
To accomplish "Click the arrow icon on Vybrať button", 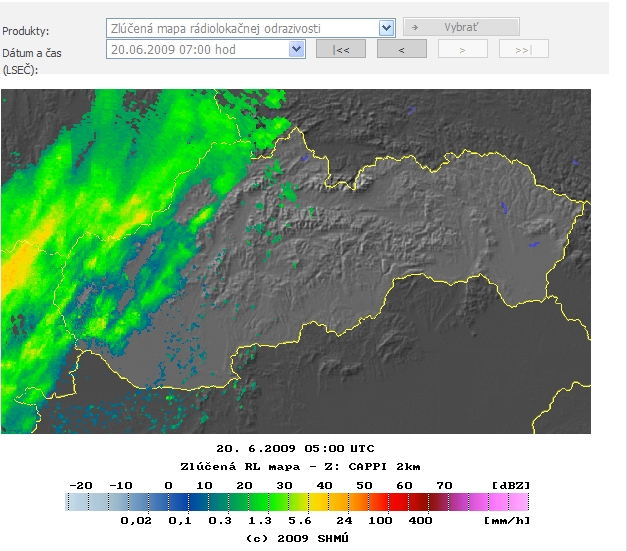I will (x=415, y=27).
